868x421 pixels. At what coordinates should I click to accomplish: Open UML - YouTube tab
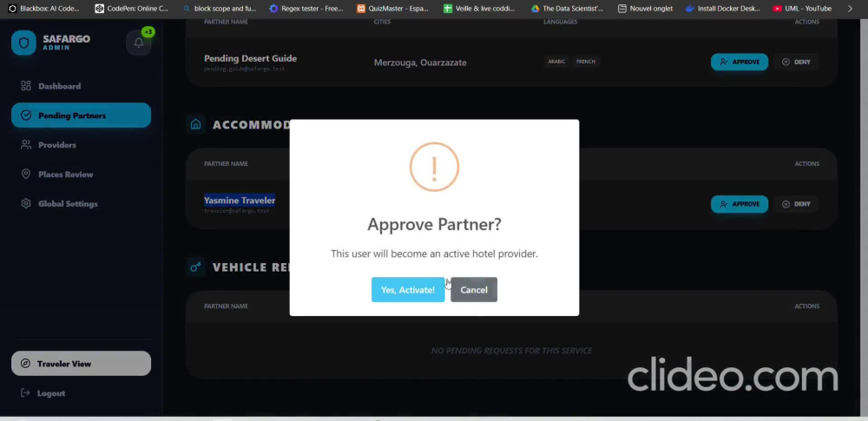pos(803,9)
